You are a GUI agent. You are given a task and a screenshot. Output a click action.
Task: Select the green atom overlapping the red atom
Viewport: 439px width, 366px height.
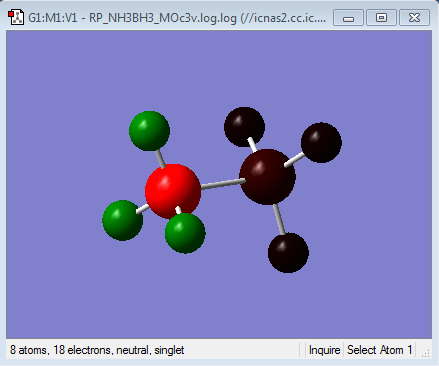tap(185, 233)
